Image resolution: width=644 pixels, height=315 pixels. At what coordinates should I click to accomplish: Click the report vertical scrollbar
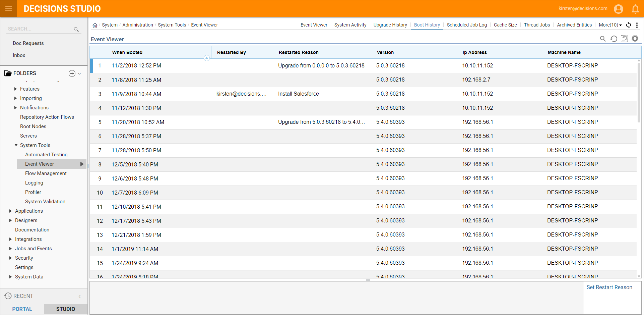(x=639, y=92)
